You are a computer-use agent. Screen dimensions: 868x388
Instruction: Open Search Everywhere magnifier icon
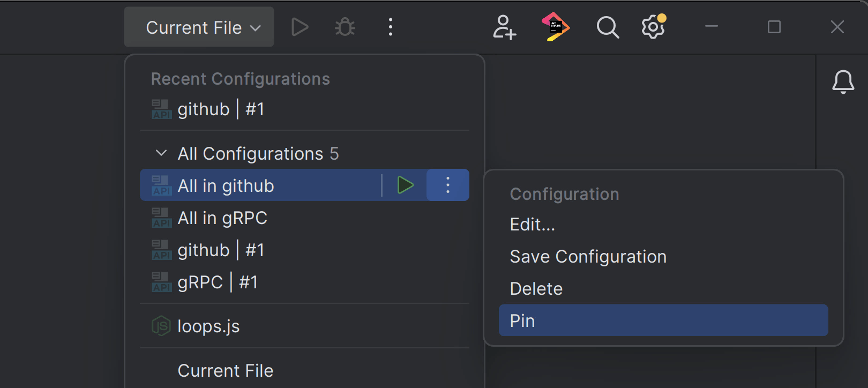pyautogui.click(x=608, y=27)
